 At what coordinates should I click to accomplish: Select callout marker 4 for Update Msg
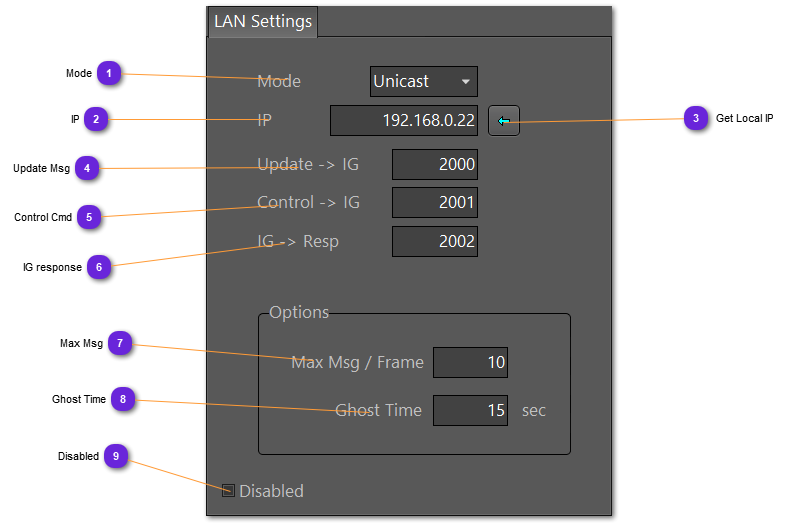pos(87,168)
